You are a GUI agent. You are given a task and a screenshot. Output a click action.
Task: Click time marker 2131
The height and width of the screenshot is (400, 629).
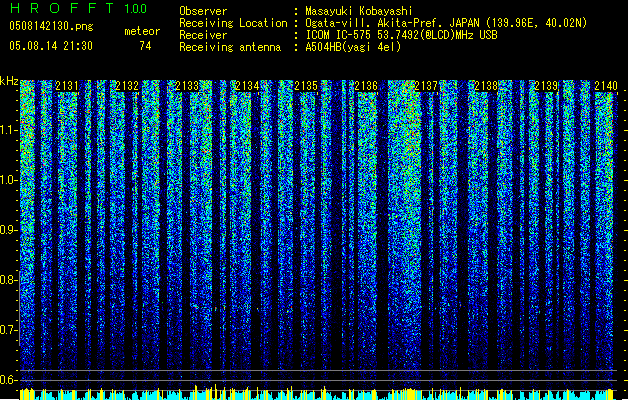tap(67, 86)
